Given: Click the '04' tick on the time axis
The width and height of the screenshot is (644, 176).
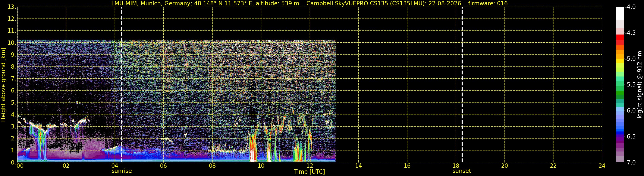Looking at the screenshot, I should click(x=115, y=166).
